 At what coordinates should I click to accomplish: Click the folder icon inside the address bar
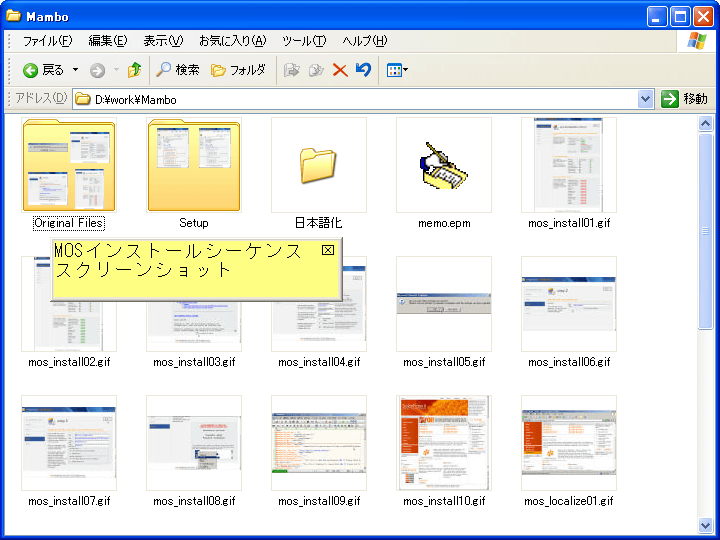tap(83, 99)
